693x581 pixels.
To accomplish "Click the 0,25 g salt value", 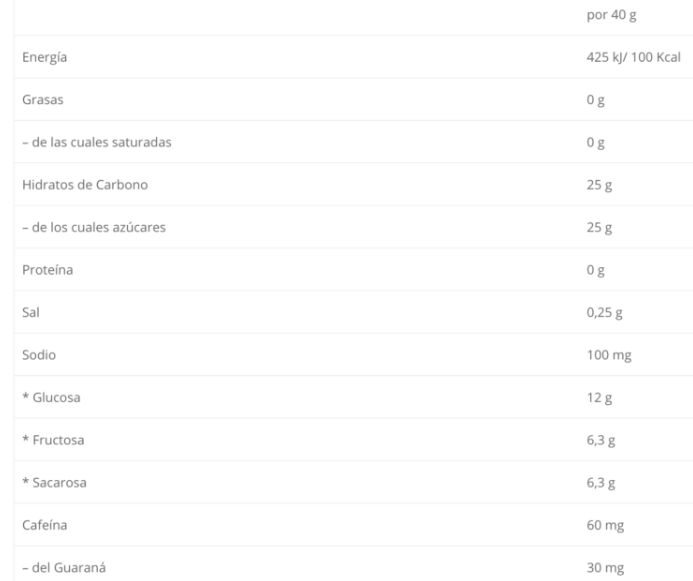I will click(604, 313).
